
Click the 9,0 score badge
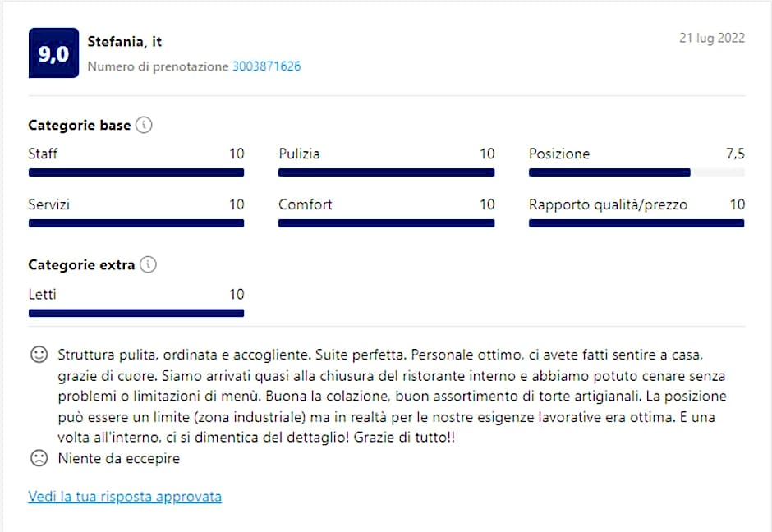click(x=53, y=53)
